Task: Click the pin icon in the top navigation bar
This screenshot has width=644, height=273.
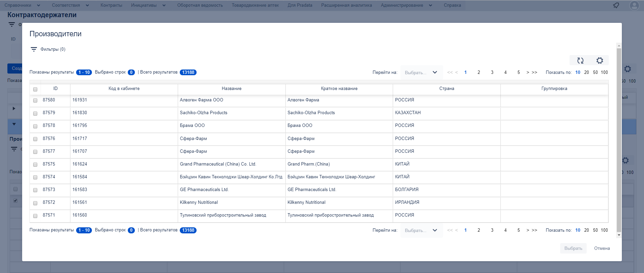Action: (x=616, y=5)
